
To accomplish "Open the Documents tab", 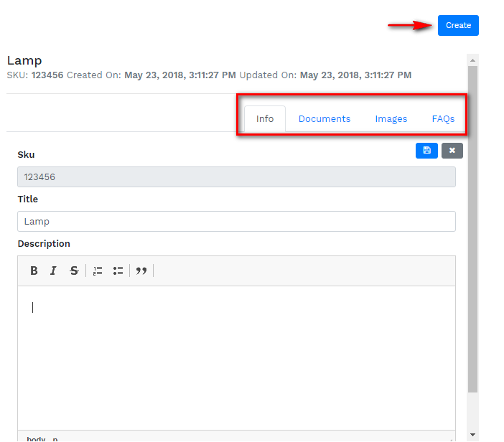I will pyautogui.click(x=325, y=119).
